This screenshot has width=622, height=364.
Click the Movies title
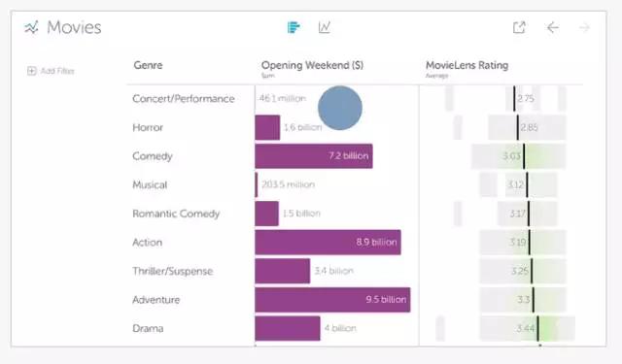click(74, 27)
